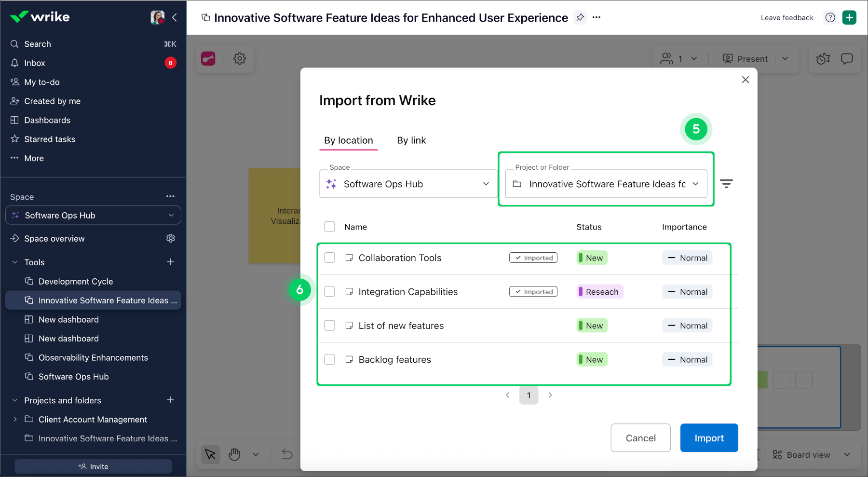The width and height of the screenshot is (868, 477).
Task: Collapse the sidebar with arrow icon
Action: tap(175, 17)
